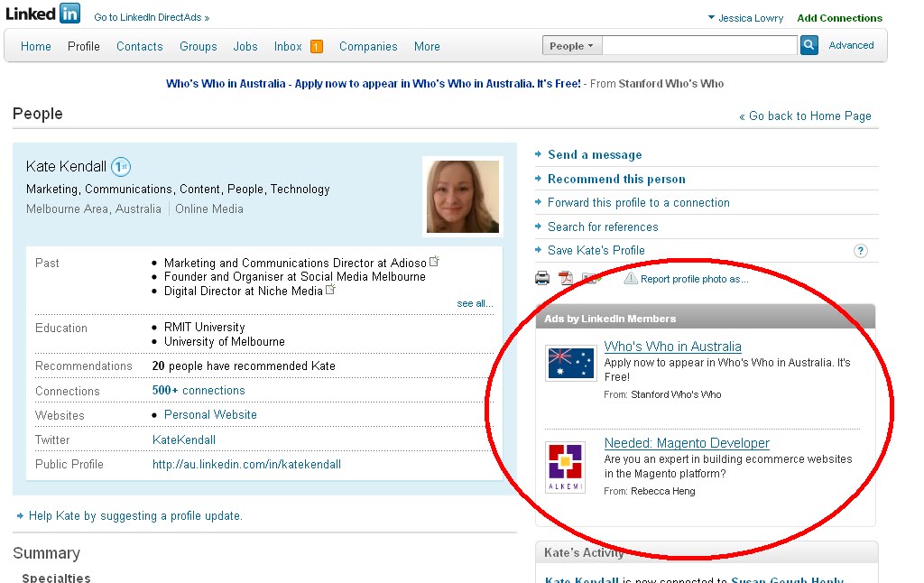This screenshot has width=924, height=583.
Task: Open the Contacts menu
Action: 140,47
